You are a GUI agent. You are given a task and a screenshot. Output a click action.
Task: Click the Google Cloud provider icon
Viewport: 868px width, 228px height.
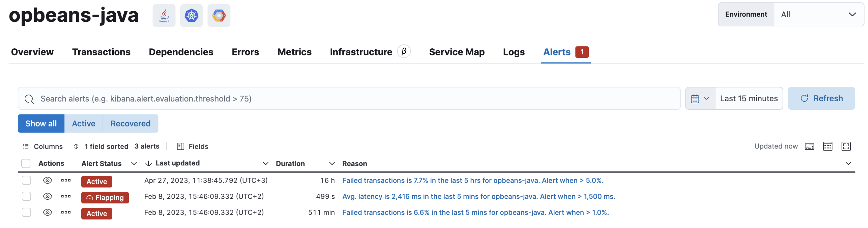pyautogui.click(x=219, y=16)
